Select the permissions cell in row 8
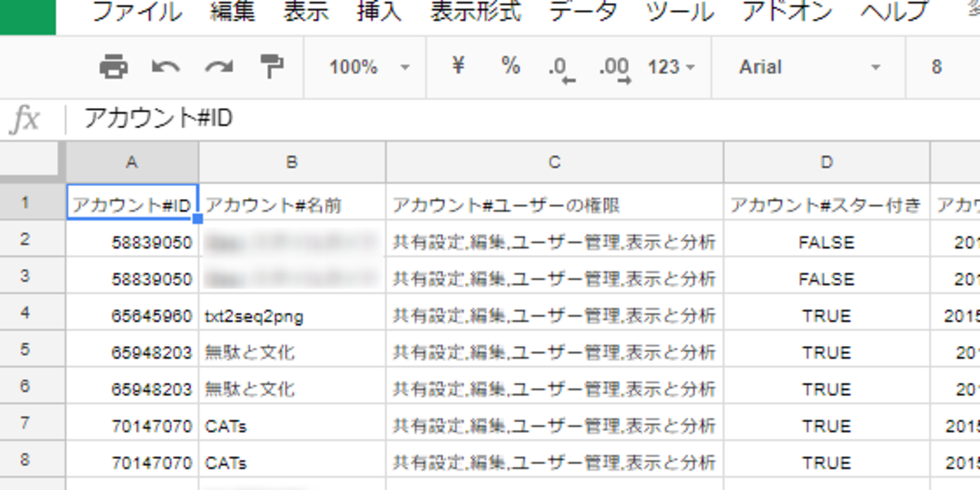This screenshot has height=490, width=980. click(x=555, y=460)
